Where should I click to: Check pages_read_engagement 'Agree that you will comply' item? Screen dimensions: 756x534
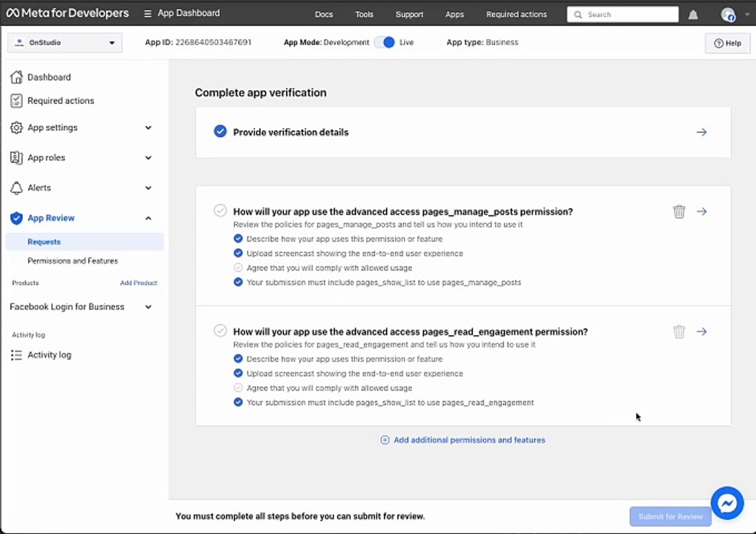[238, 388]
